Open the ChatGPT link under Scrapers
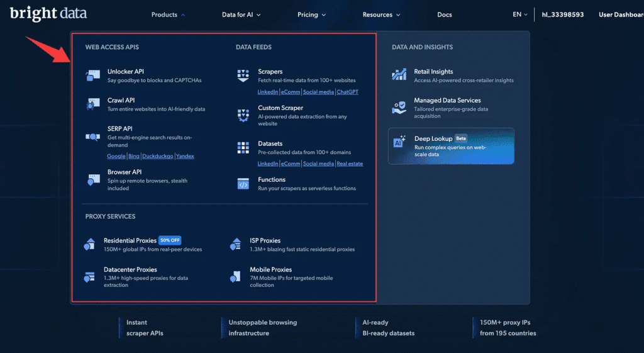644x353 pixels. [347, 92]
